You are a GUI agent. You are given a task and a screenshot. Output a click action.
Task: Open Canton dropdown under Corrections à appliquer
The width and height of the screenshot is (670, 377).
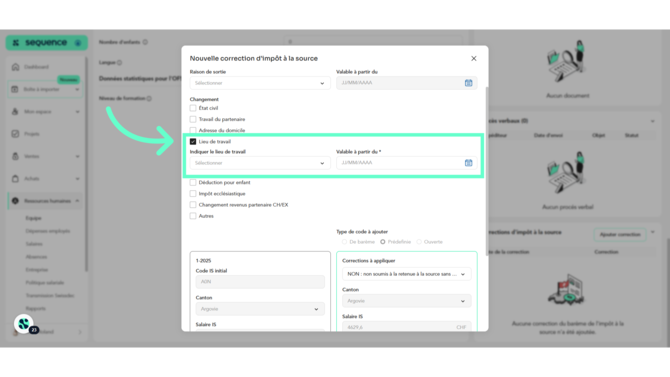tap(406, 301)
